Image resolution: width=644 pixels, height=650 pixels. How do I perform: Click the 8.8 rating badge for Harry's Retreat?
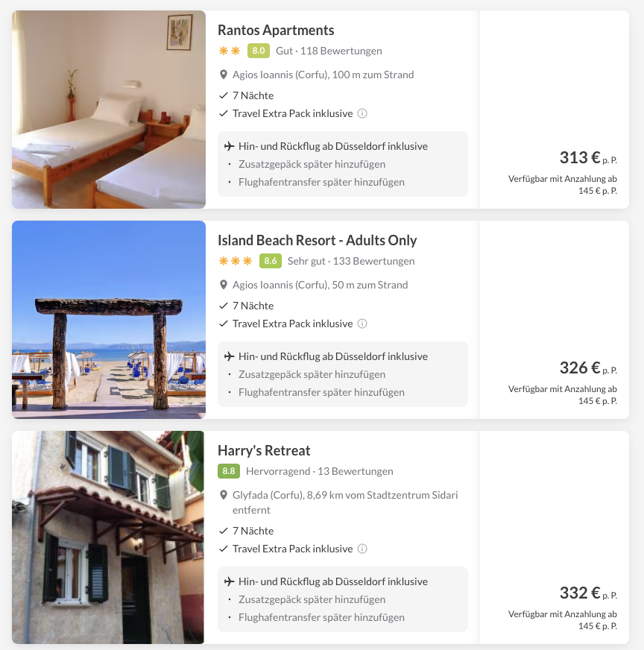pyautogui.click(x=228, y=471)
